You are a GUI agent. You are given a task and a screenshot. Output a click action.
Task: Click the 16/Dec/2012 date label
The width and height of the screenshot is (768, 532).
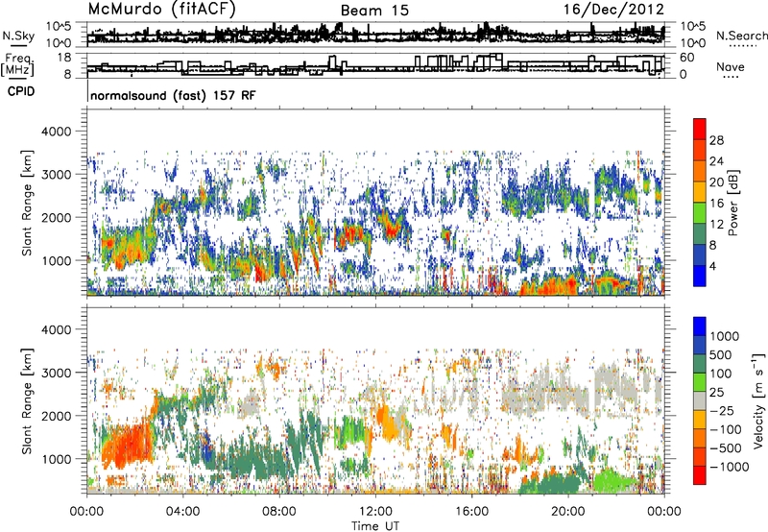click(613, 9)
